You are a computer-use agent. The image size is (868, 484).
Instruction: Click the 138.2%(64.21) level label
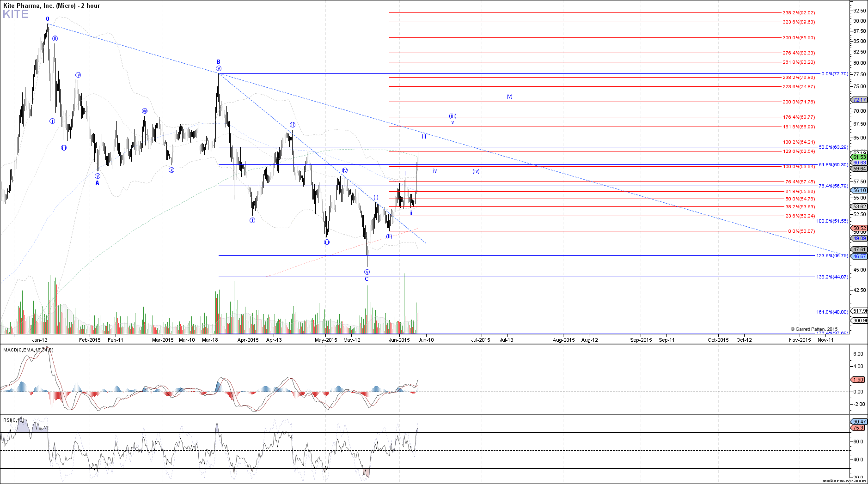pyautogui.click(x=799, y=142)
